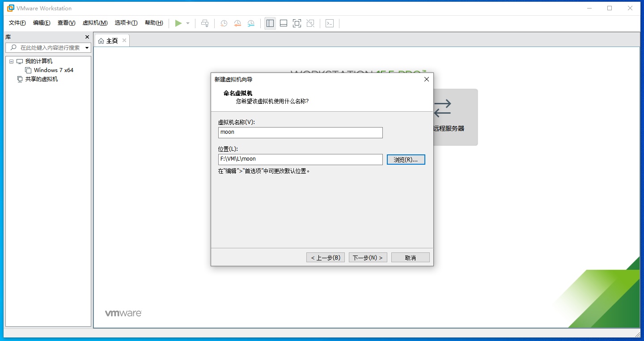Select 我的计算机 in the library tree

pos(39,61)
